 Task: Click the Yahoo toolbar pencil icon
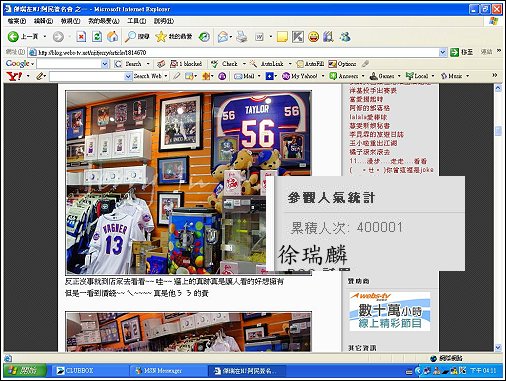coord(40,76)
